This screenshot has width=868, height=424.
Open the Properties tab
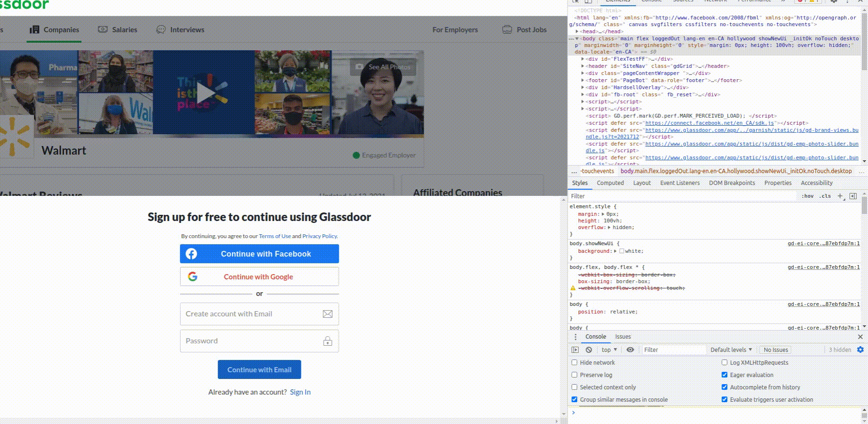778,183
